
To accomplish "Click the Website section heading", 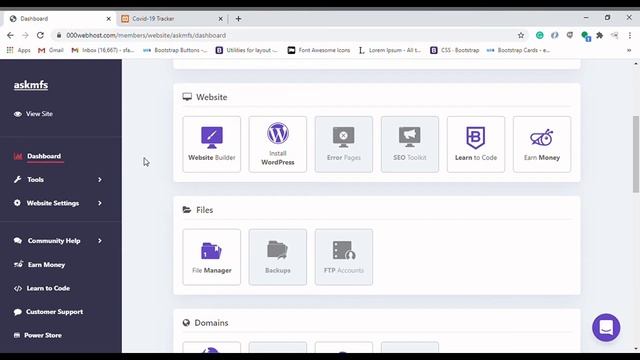I will click(205, 97).
